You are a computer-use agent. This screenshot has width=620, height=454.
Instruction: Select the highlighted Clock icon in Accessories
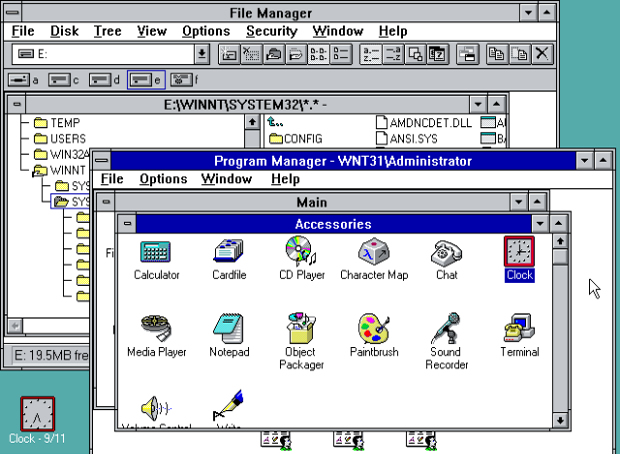(x=519, y=252)
